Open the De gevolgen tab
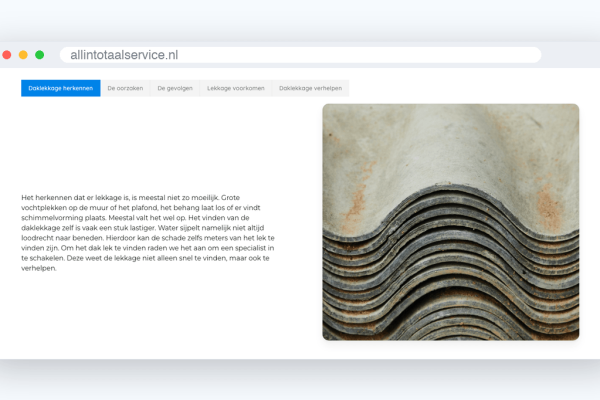 [x=175, y=88]
